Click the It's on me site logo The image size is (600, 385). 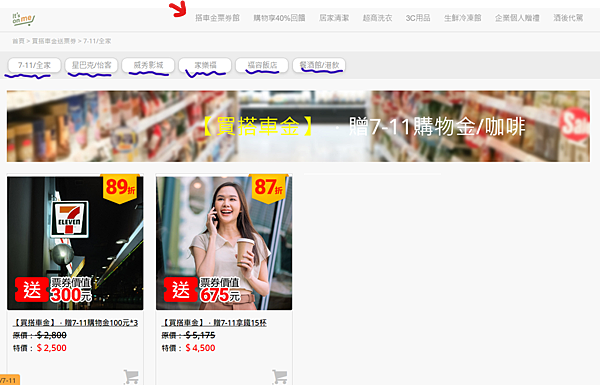click(x=23, y=19)
